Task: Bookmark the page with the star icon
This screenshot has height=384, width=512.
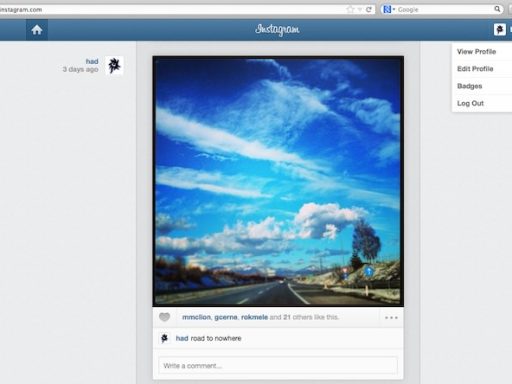Action: (x=350, y=9)
